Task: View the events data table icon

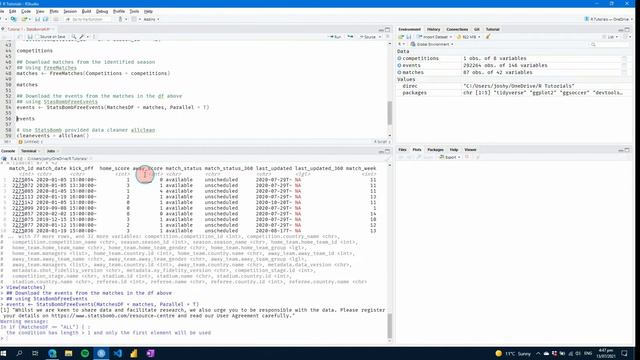Action: coord(624,65)
